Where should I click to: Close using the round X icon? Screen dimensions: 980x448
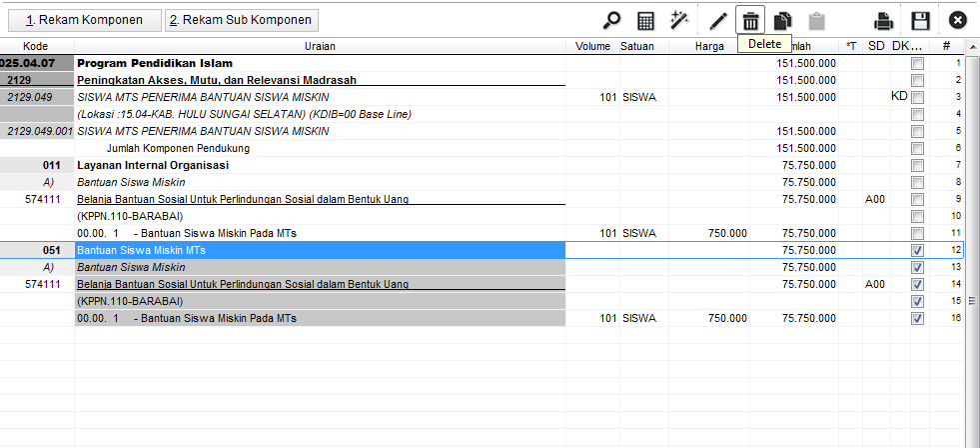[x=957, y=21]
